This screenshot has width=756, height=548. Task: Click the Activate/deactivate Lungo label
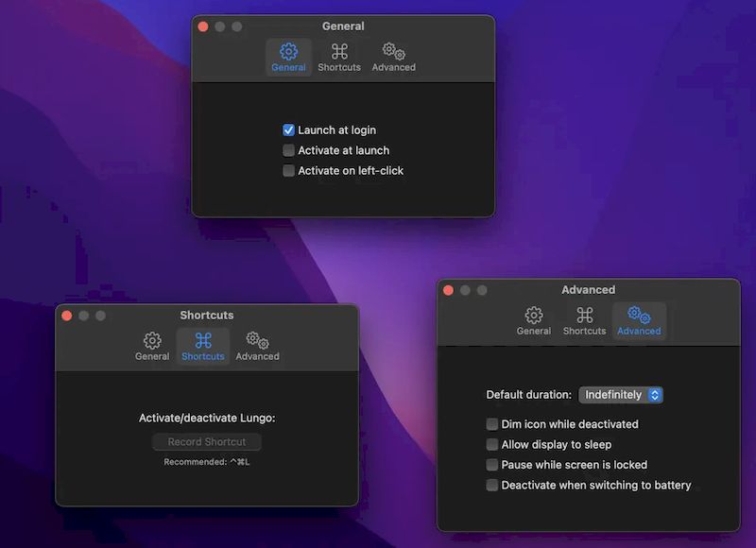pyautogui.click(x=207, y=418)
